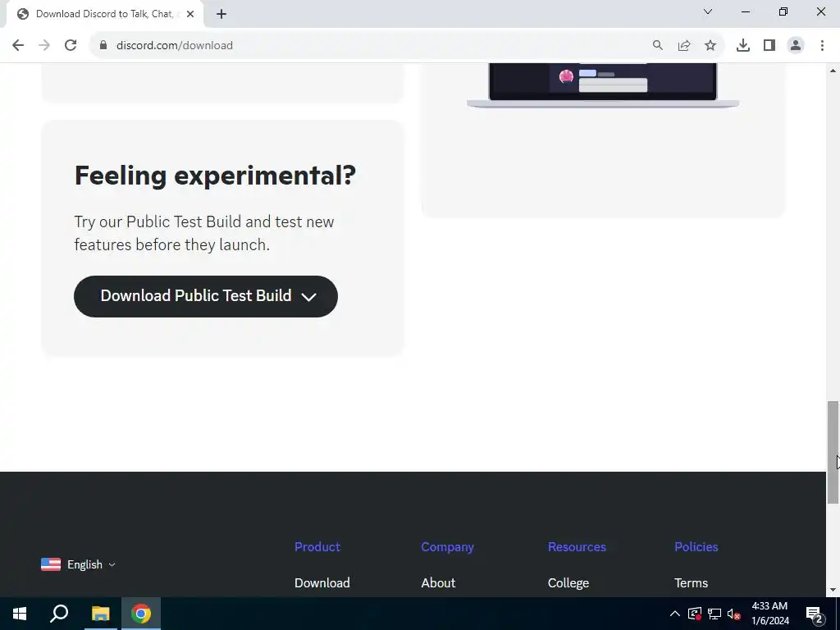Click the Chrome taskbar icon
Image resolution: width=840 pixels, height=630 pixels.
(x=141, y=614)
